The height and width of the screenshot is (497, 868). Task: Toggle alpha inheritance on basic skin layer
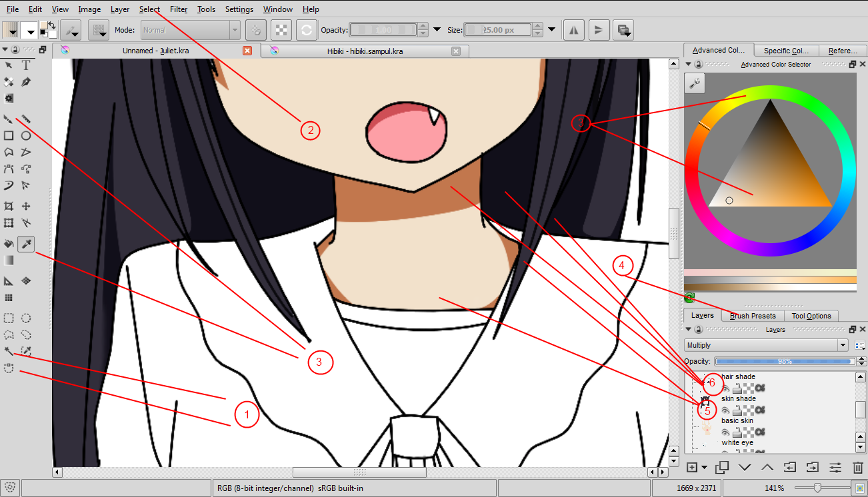pos(760,432)
